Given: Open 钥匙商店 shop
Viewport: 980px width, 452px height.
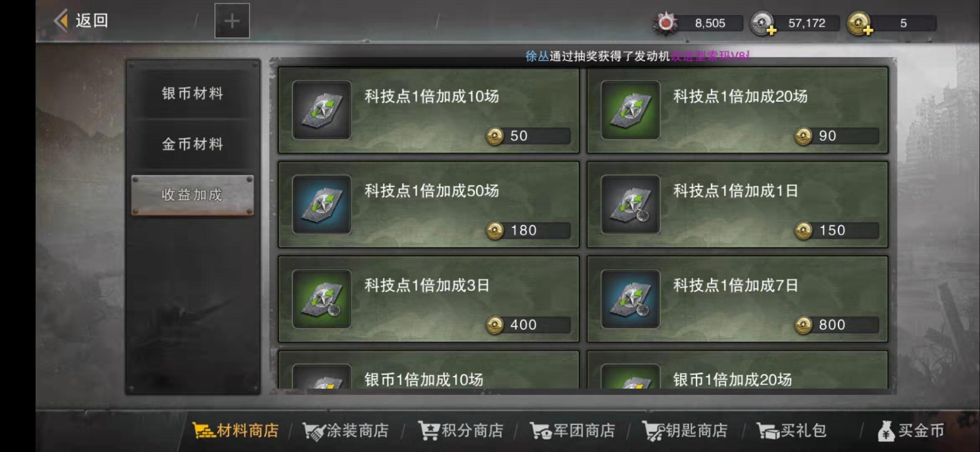Looking at the screenshot, I should 685,431.
